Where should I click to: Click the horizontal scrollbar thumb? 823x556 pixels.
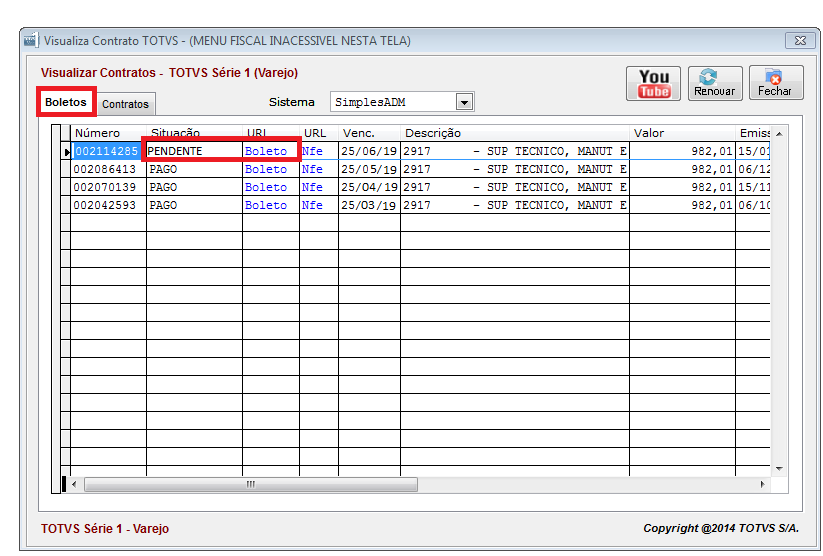click(x=251, y=484)
